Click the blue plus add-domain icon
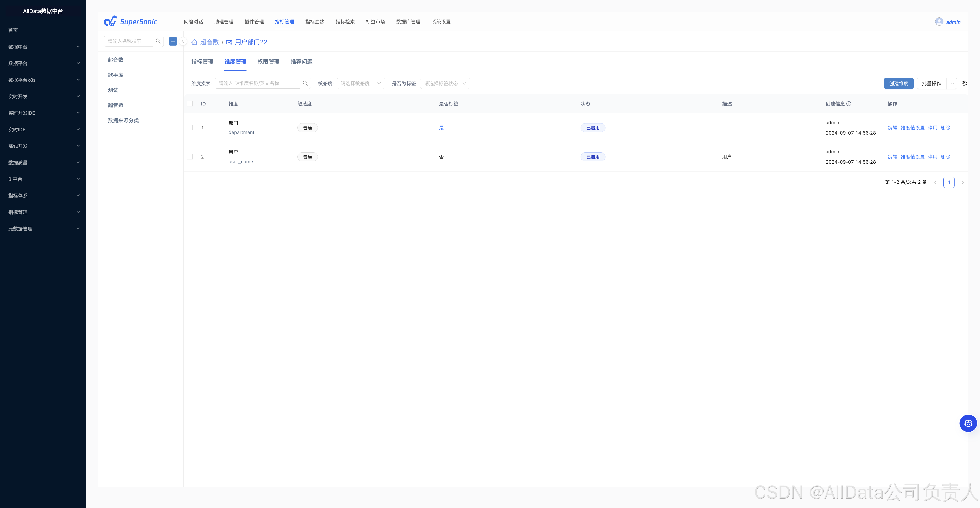The height and width of the screenshot is (508, 980). point(173,41)
